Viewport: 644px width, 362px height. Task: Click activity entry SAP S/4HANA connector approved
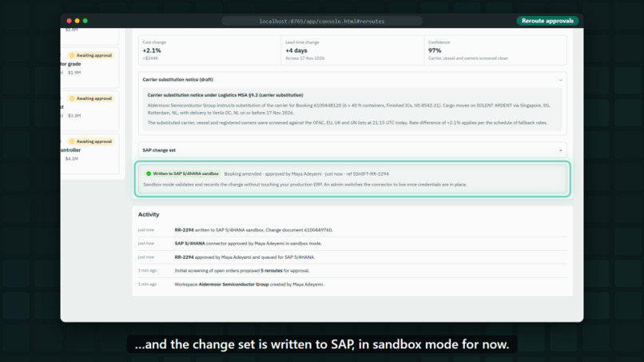pyautogui.click(x=352, y=244)
